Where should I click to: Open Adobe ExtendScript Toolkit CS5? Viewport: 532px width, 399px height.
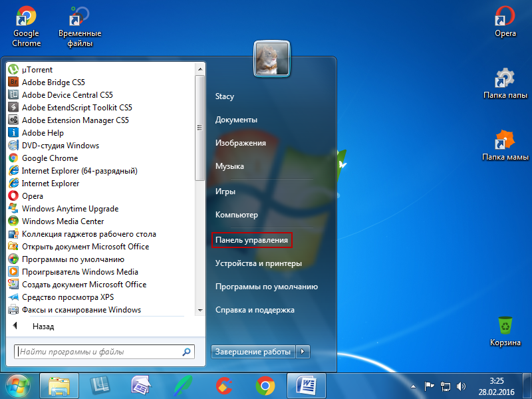70,108
